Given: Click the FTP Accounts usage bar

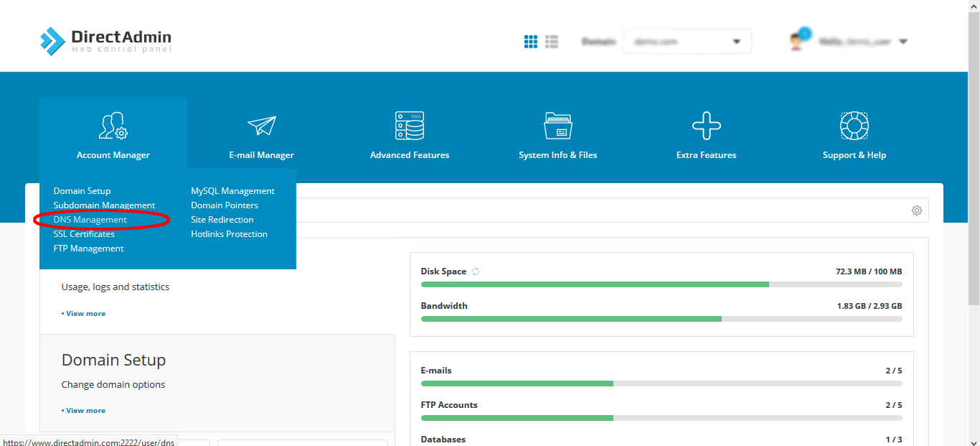Looking at the screenshot, I should (x=661, y=418).
